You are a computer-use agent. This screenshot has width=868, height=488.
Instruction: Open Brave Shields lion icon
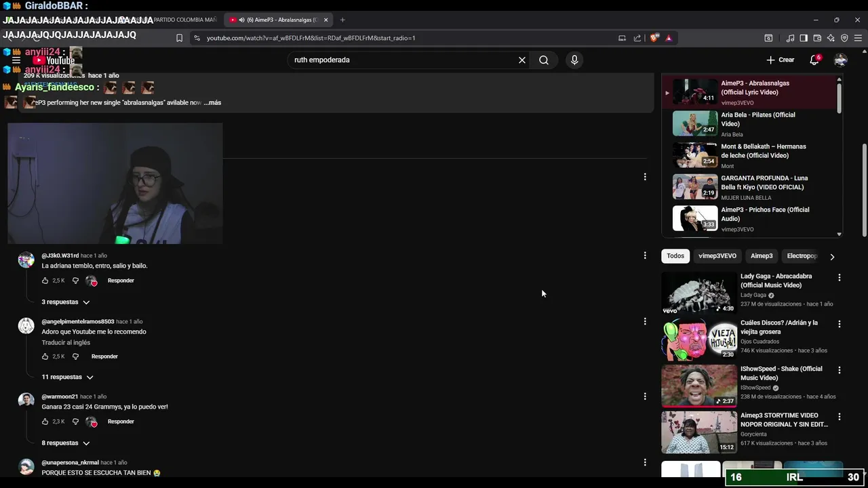(x=654, y=38)
